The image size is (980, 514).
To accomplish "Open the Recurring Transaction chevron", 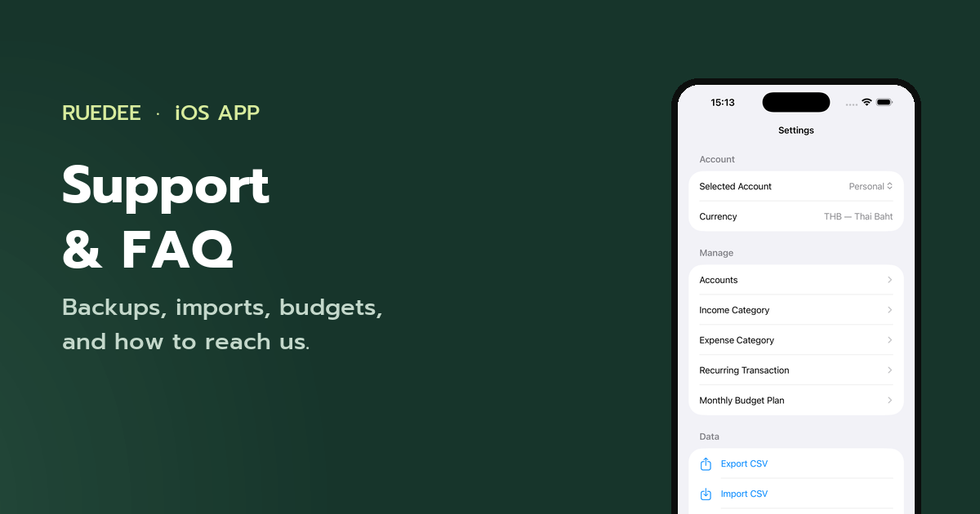I will 889,370.
